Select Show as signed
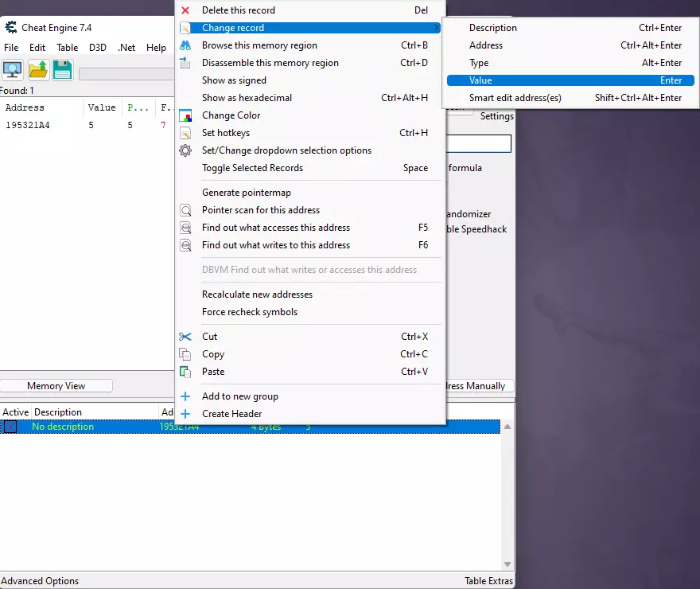 [x=310, y=80]
